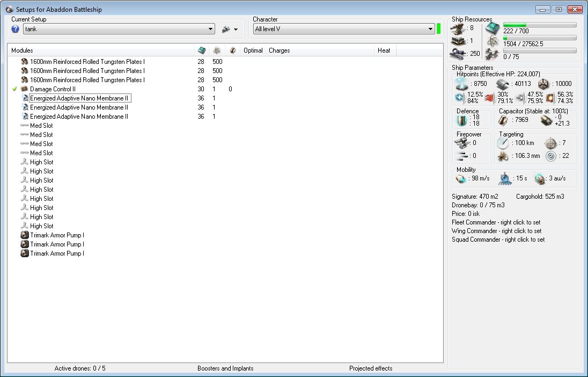
Task: Click the align time icon showing 15 s
Action: (x=505, y=179)
